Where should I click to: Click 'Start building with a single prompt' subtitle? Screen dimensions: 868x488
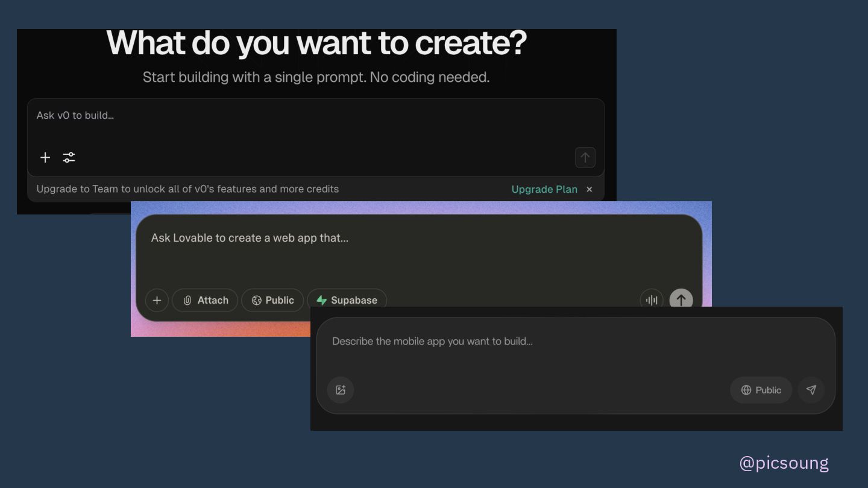click(x=316, y=77)
